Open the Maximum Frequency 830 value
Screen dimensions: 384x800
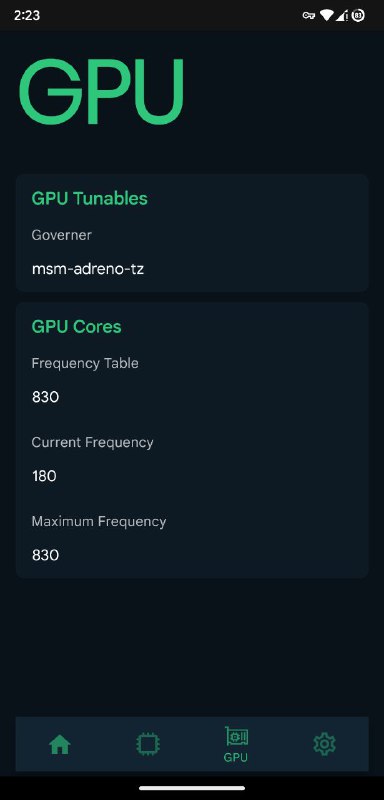click(x=45, y=555)
